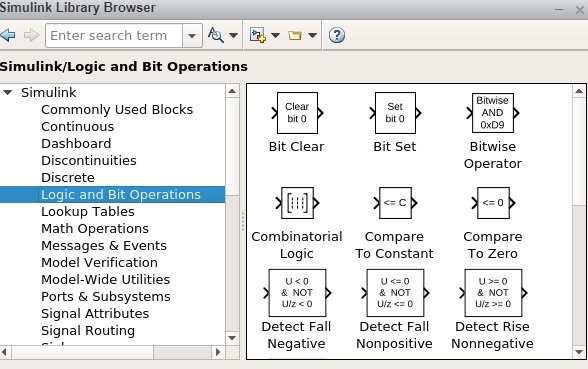The width and height of the screenshot is (588, 369).
Task: Open Model-Wide Utilities library
Action: [x=105, y=279]
